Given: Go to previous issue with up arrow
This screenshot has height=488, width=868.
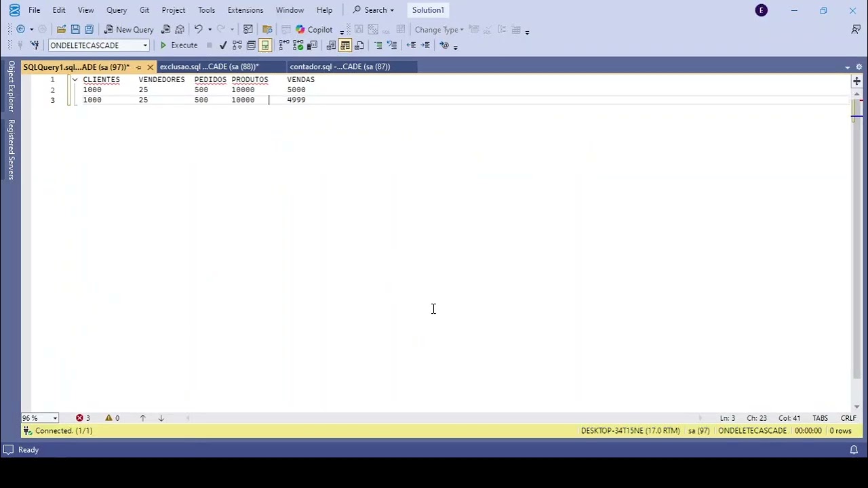Looking at the screenshot, I should click(x=142, y=418).
